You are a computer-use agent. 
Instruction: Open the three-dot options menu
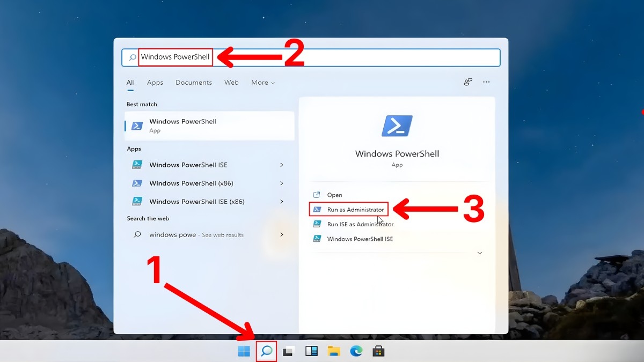[486, 82]
